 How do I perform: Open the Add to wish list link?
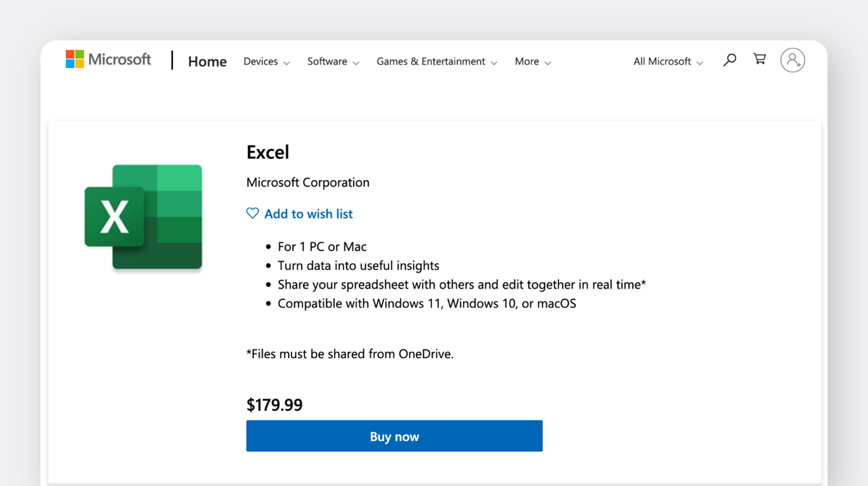click(308, 213)
